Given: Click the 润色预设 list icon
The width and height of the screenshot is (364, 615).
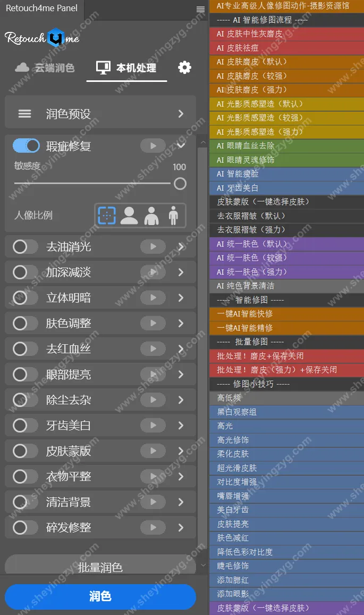Looking at the screenshot, I should point(24,114).
